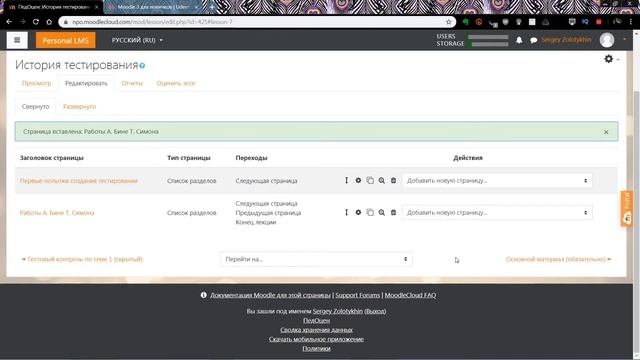Viewport: 640px width, 360px height.
Task: Click the browser back arrow
Action: click(9, 22)
